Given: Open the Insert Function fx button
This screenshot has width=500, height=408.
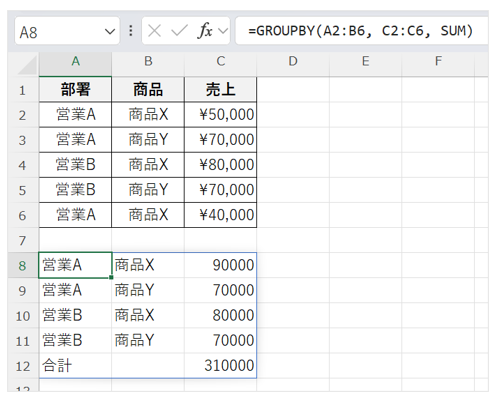Looking at the screenshot, I should pos(205,31).
